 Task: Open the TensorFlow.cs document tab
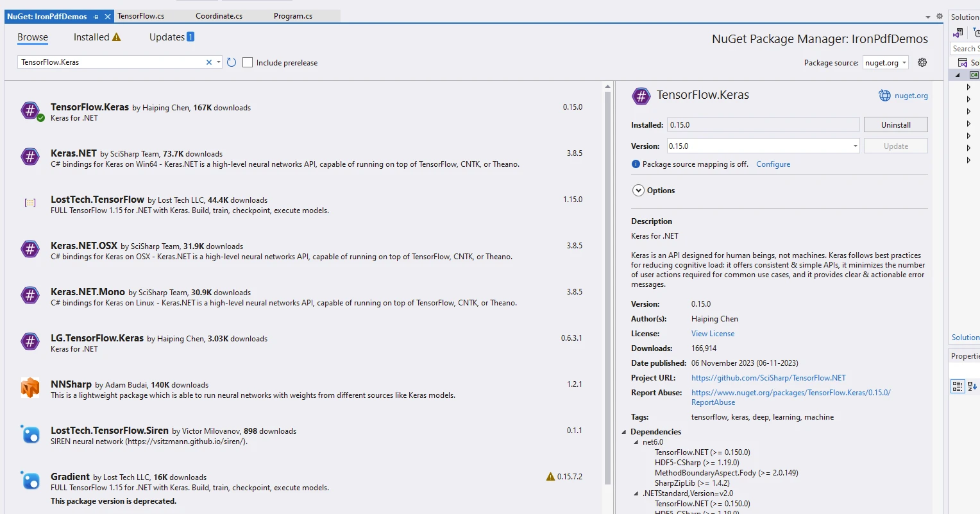pyautogui.click(x=141, y=16)
